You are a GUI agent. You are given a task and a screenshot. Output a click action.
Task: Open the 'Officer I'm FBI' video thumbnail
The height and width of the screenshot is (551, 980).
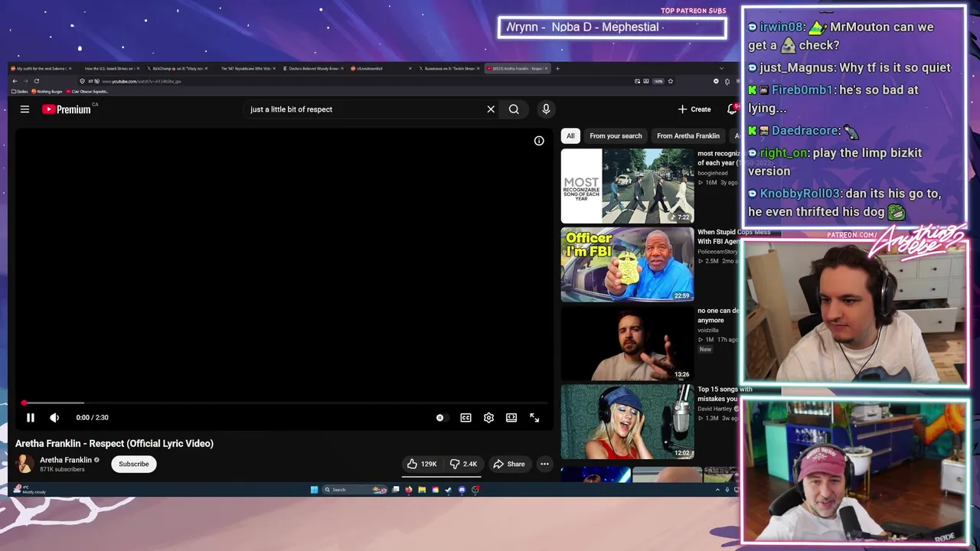coord(627,265)
